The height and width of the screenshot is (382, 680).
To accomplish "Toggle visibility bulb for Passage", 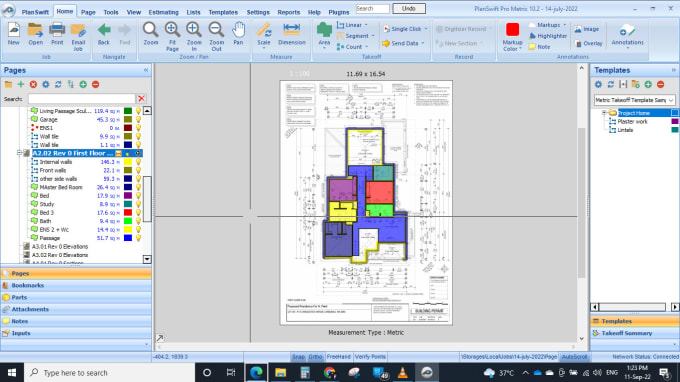I will [138, 238].
